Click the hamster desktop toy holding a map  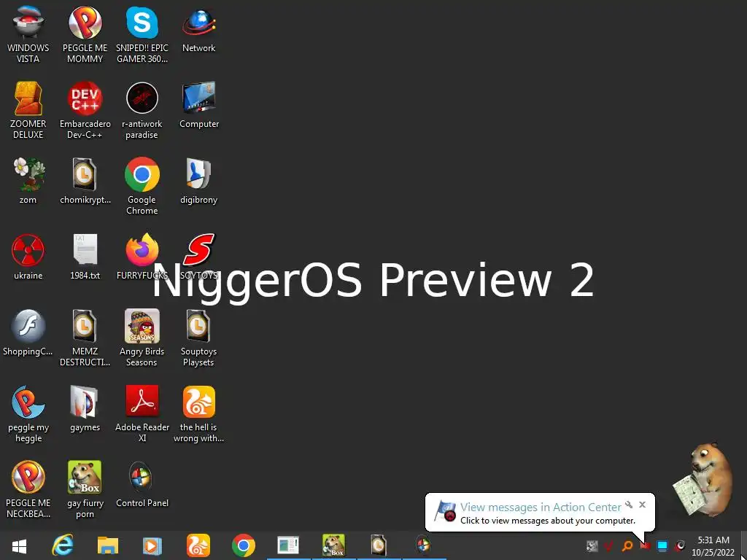pos(703,478)
